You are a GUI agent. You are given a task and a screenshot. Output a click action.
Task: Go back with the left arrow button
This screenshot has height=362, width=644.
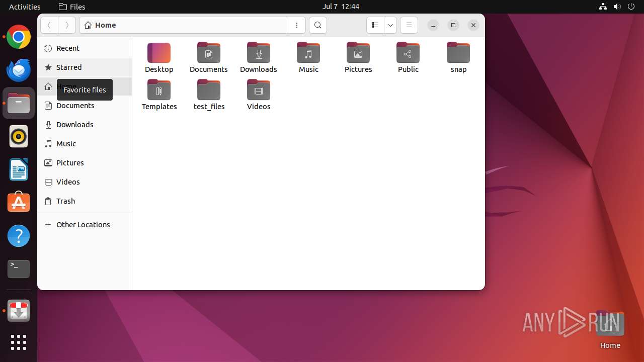coord(49,25)
